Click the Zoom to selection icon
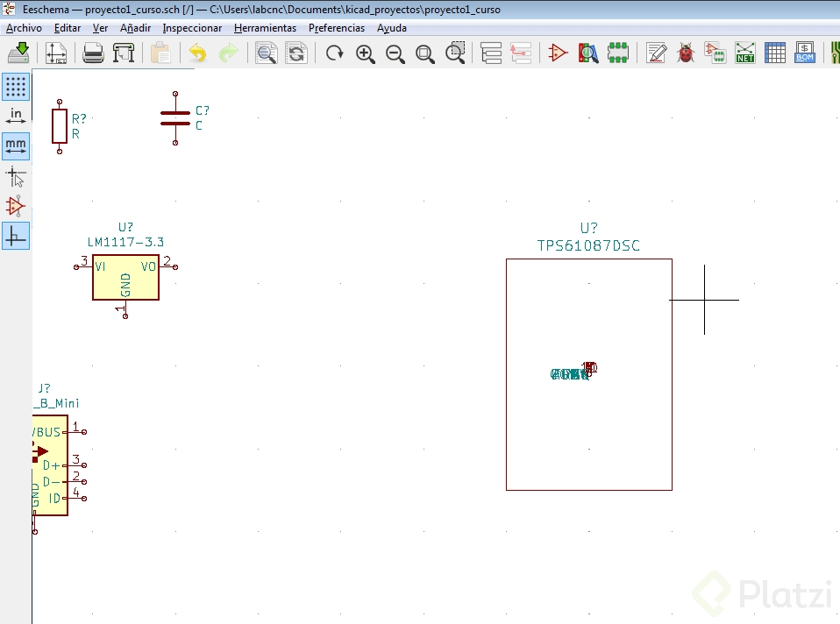 coord(455,53)
